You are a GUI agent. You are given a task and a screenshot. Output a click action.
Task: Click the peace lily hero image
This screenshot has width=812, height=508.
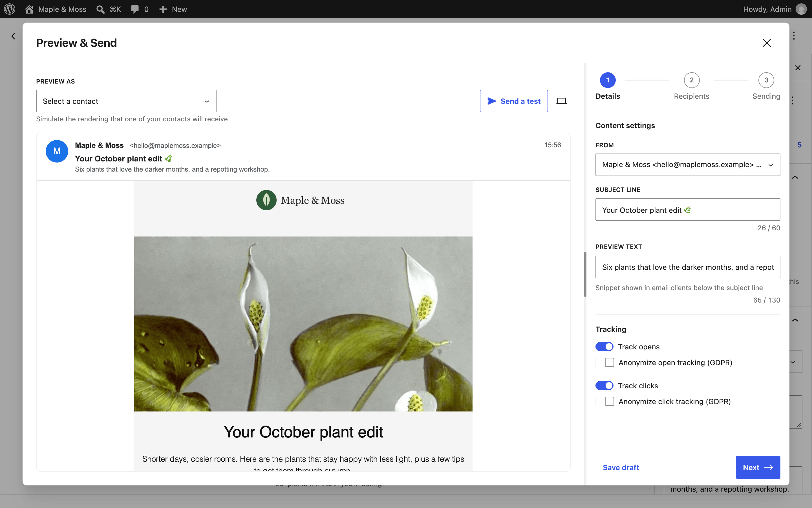click(303, 324)
